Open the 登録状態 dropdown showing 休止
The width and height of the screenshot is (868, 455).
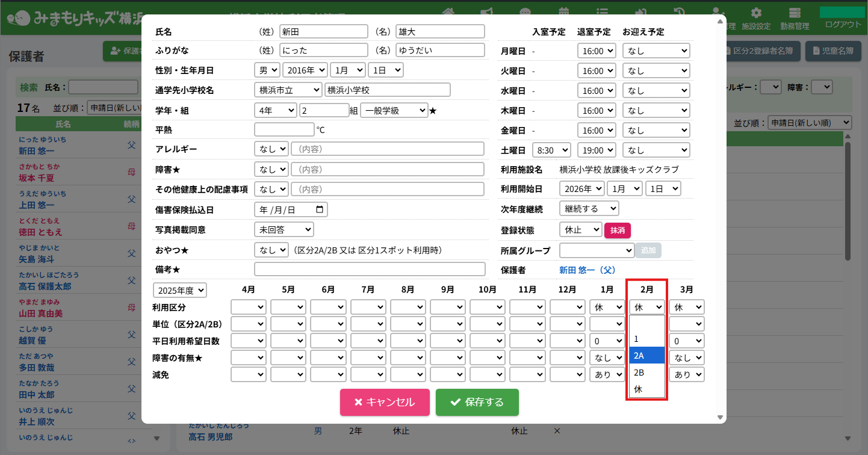point(580,230)
